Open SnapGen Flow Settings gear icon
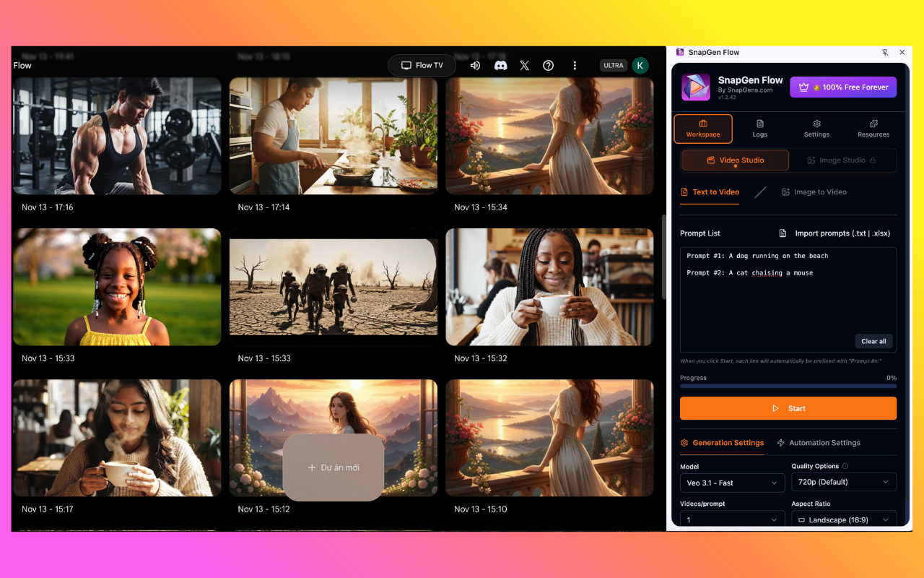This screenshot has height=578, width=924. pyautogui.click(x=816, y=128)
